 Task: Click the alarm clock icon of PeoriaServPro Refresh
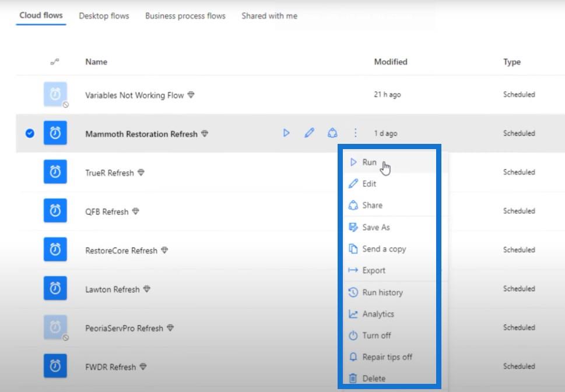point(55,327)
